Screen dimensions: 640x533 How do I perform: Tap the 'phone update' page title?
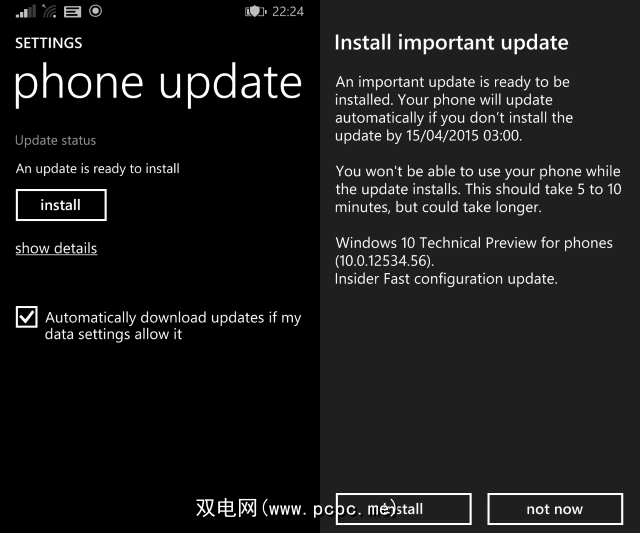pyautogui.click(x=158, y=84)
